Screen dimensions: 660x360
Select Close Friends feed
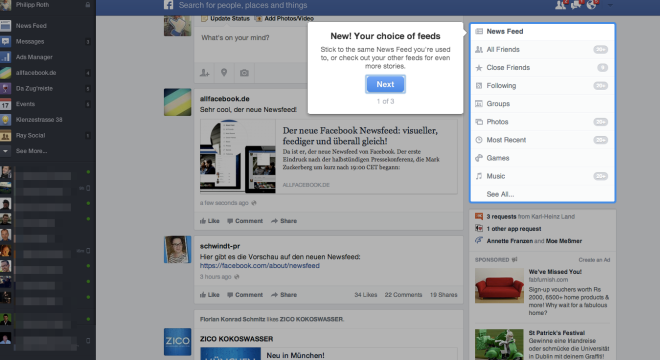coord(542,68)
